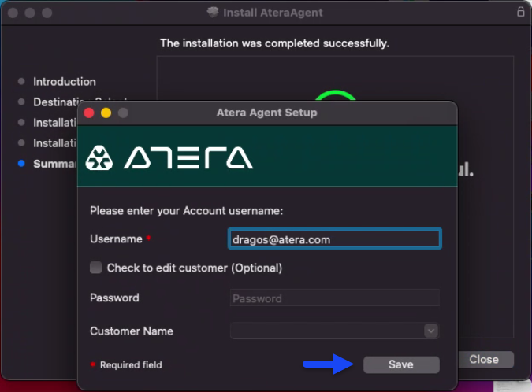Screen dimensions: 532x392
Task: Click the ATERA wordmark in the banner
Action: click(x=188, y=157)
